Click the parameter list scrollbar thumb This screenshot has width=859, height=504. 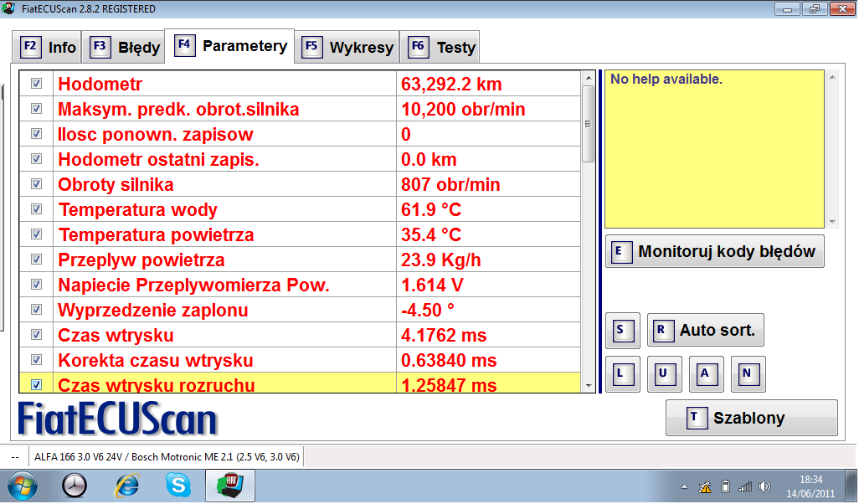[589, 124]
